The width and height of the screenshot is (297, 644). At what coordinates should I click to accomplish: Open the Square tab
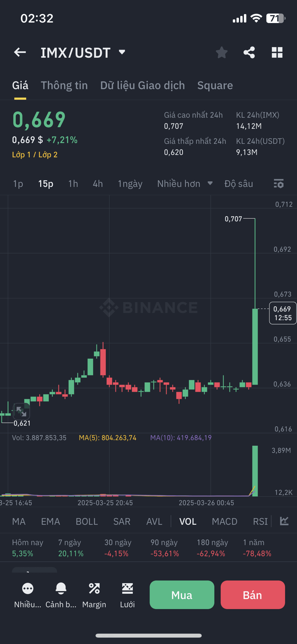point(215,85)
